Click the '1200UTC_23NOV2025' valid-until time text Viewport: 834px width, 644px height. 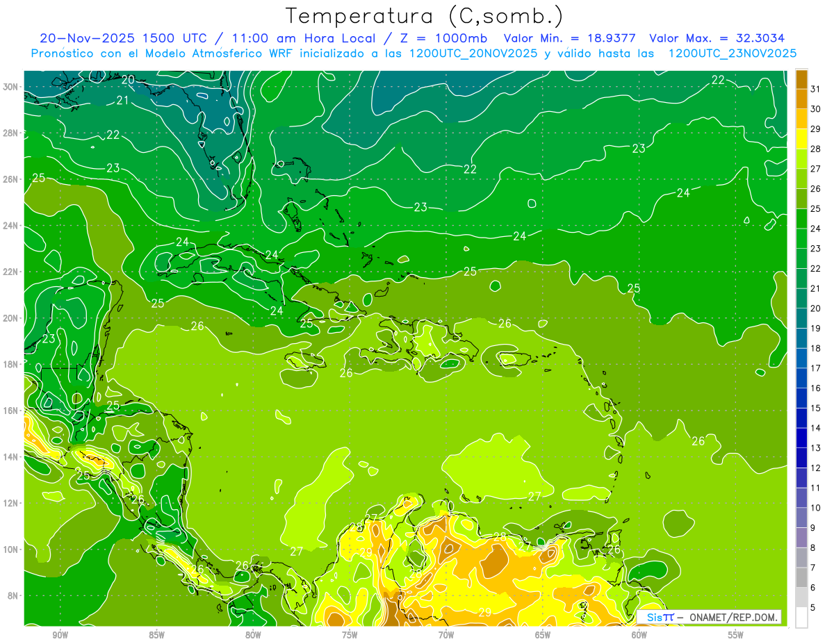tap(732, 53)
